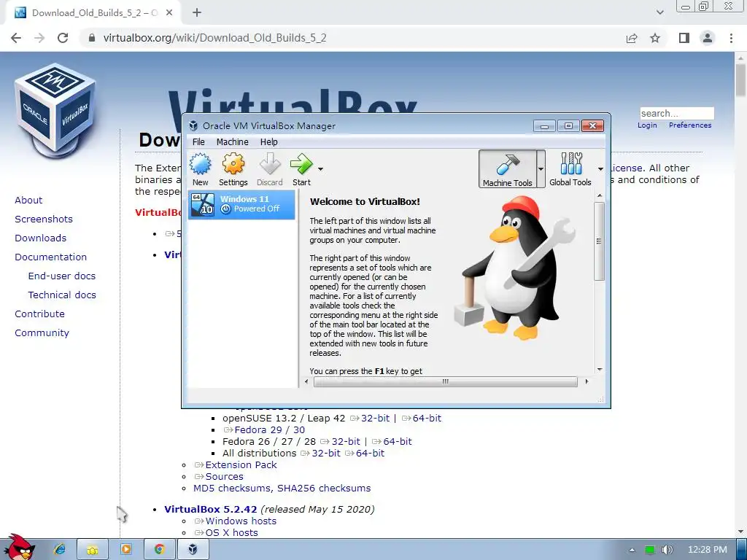Open Internet Explorer from taskbar
Viewport: 747px width, 560px height.
coord(60,550)
